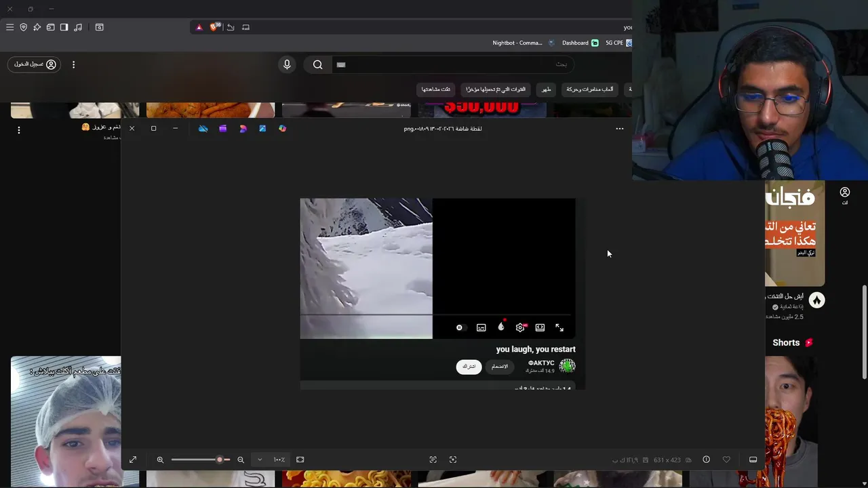Image resolution: width=868 pixels, height=488 pixels.
Task: Click the cast icon in the address bar
Action: point(245,27)
